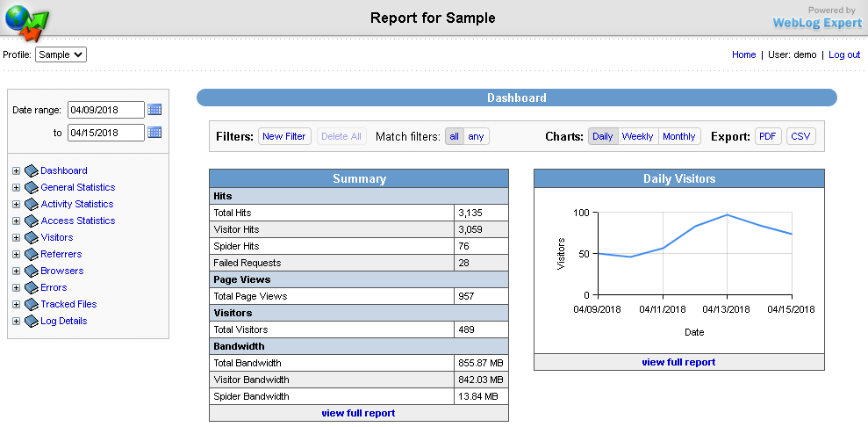Click the Log out link
Screen dimensions: 868x427
click(x=843, y=54)
